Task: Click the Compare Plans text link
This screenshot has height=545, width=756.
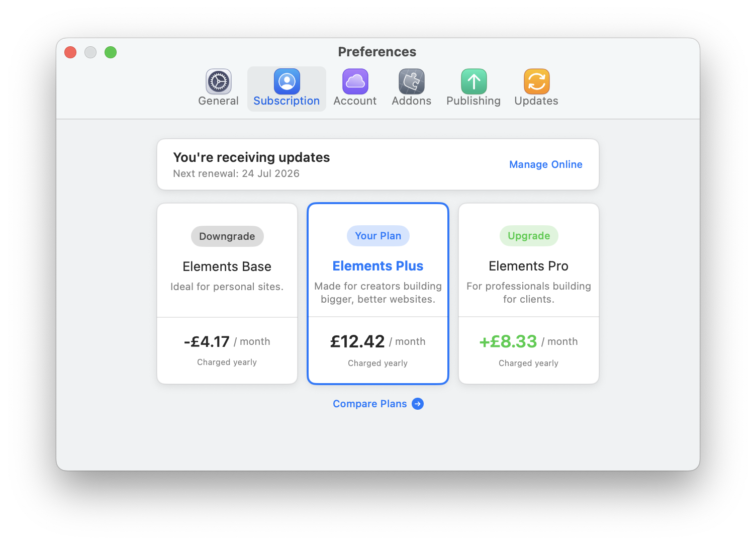Action: tap(369, 404)
